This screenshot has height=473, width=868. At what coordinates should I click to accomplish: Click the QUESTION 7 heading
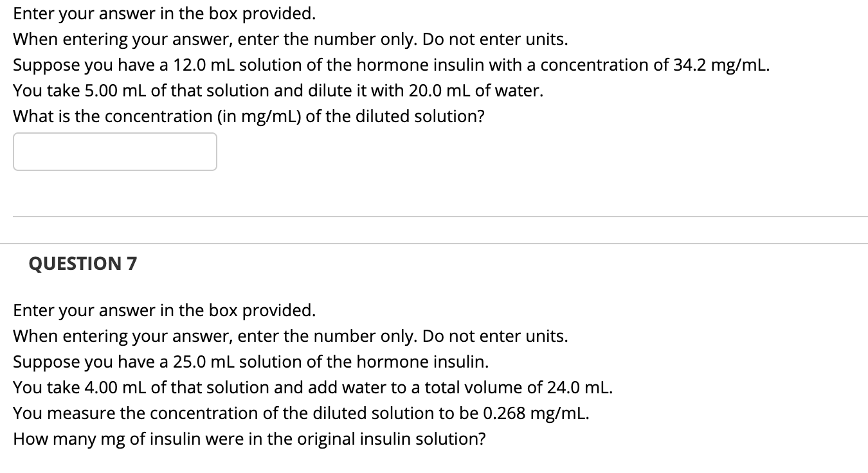(82, 263)
